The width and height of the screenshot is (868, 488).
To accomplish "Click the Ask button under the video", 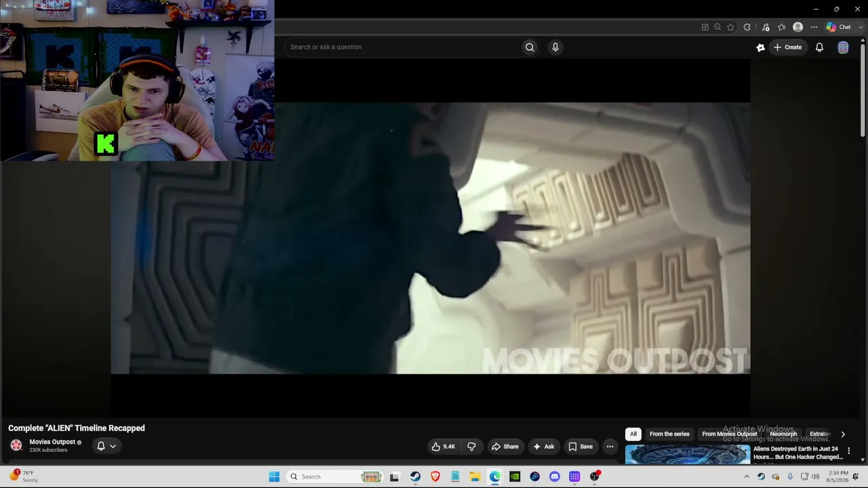I will pos(544,447).
